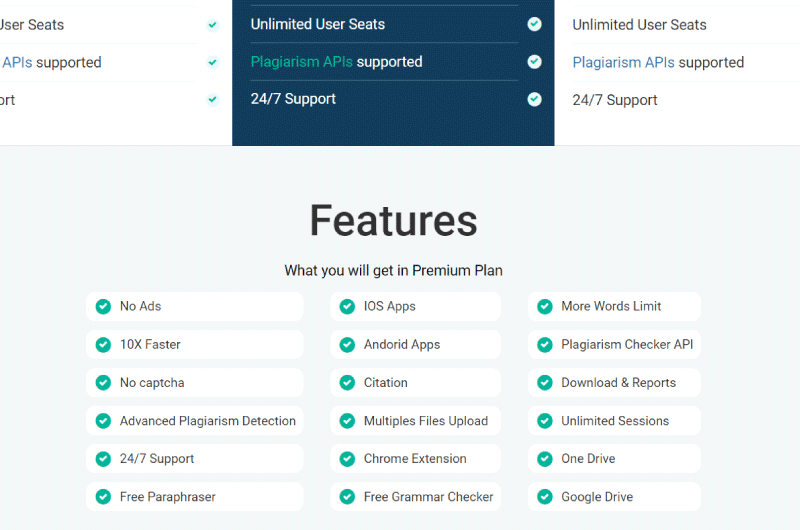Click the No captcha label
The image size is (800, 530).
click(x=152, y=383)
